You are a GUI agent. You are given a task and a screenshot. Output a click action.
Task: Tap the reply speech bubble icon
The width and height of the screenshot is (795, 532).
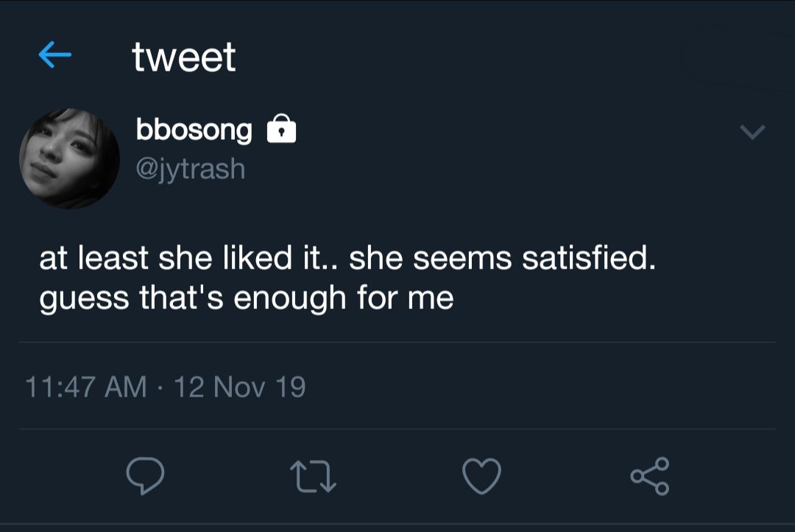[x=144, y=475]
